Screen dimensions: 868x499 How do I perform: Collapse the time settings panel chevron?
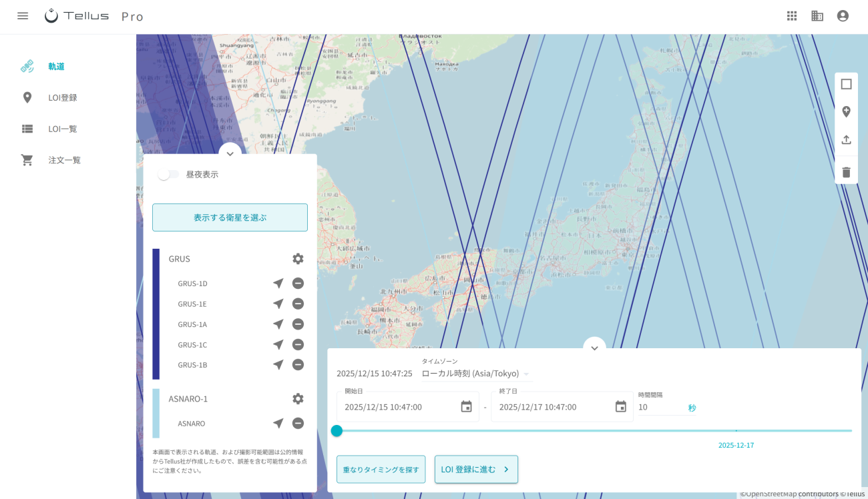(x=594, y=348)
